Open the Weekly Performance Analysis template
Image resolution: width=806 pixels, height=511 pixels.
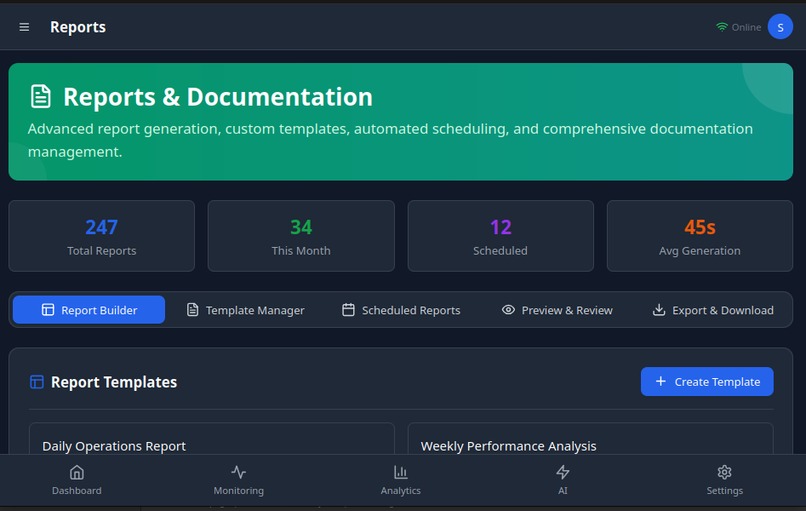[x=590, y=439]
